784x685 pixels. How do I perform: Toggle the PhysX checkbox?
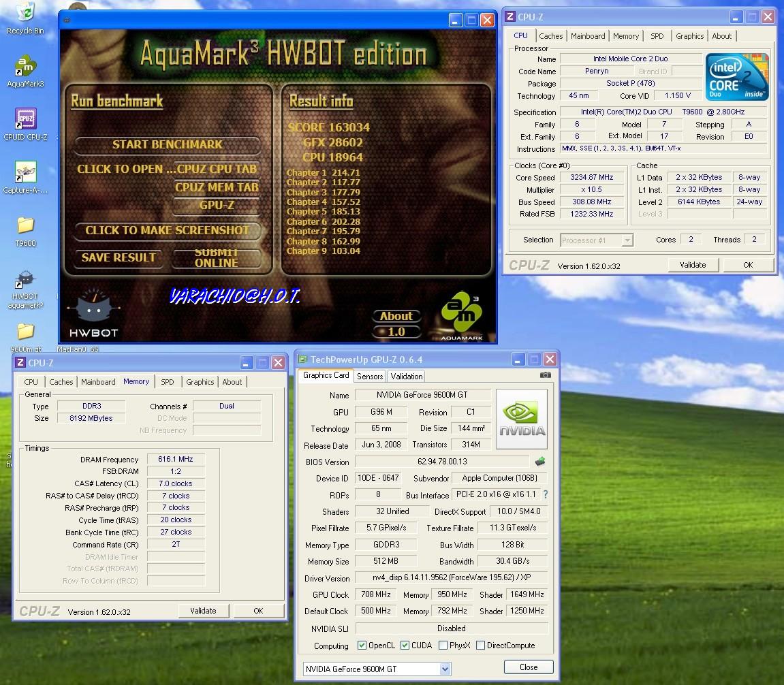[443, 645]
